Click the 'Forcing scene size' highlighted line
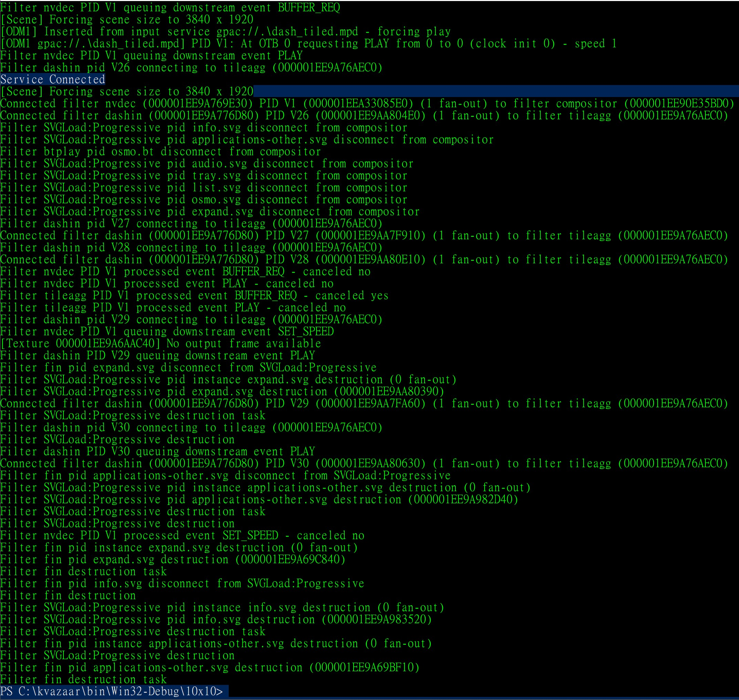 tap(127, 92)
